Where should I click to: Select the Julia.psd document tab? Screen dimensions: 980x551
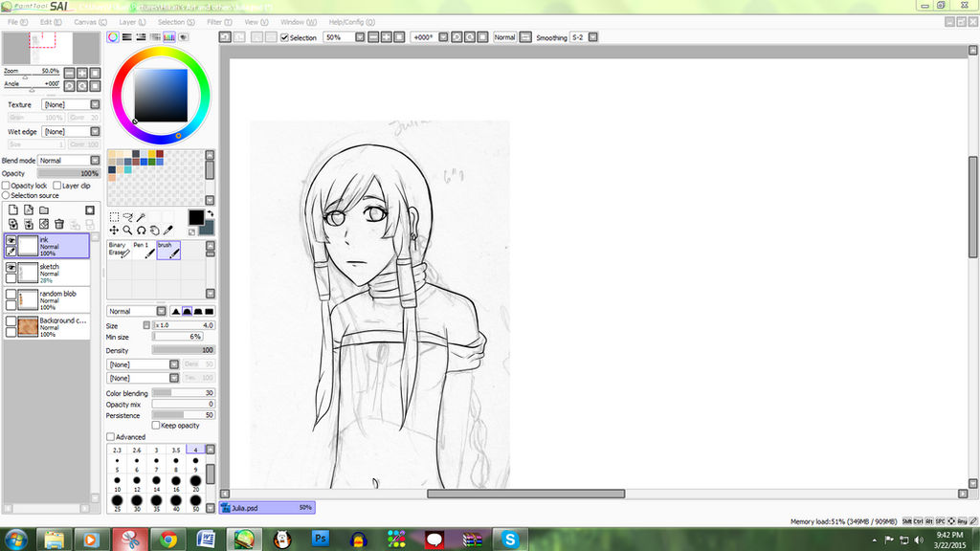pyautogui.click(x=268, y=508)
